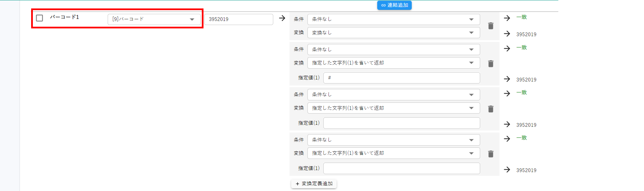Delete the conversion block with # value
This screenshot has height=191, width=644.
point(491,64)
